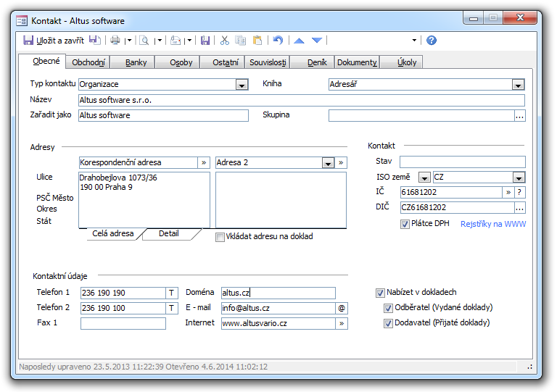The height and width of the screenshot is (392, 557).
Task: Go to previous record with up arrow
Action: point(299,41)
